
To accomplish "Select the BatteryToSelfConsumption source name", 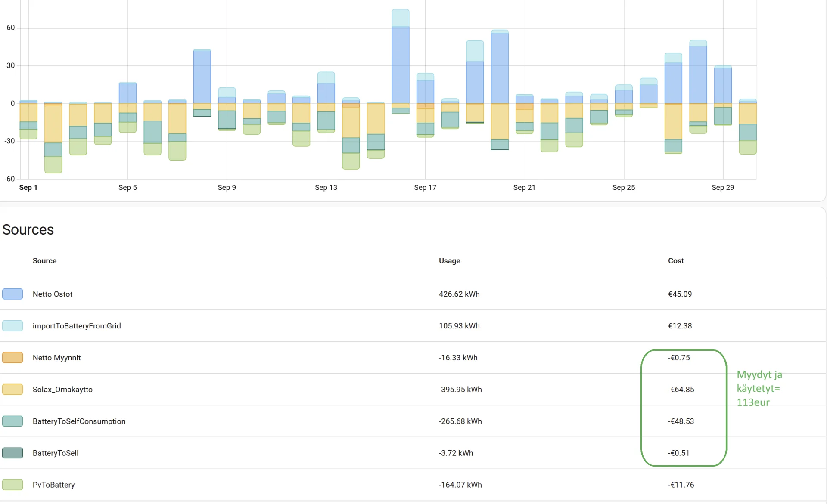I will tap(79, 421).
